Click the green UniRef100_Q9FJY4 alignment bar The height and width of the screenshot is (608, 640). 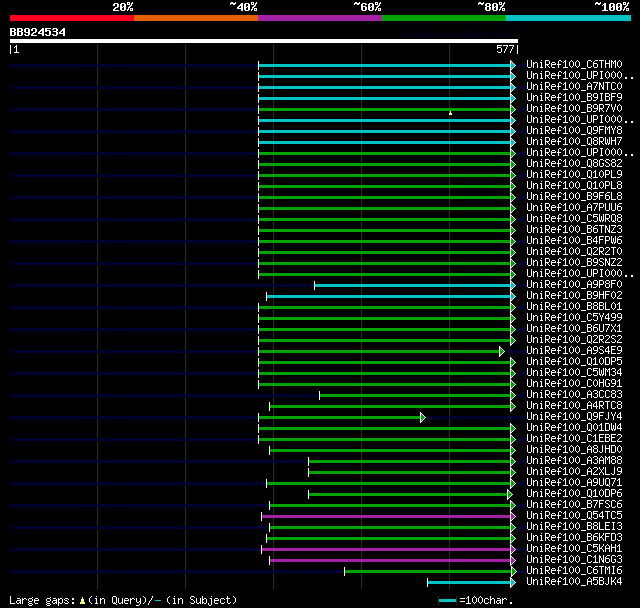[x=340, y=417]
